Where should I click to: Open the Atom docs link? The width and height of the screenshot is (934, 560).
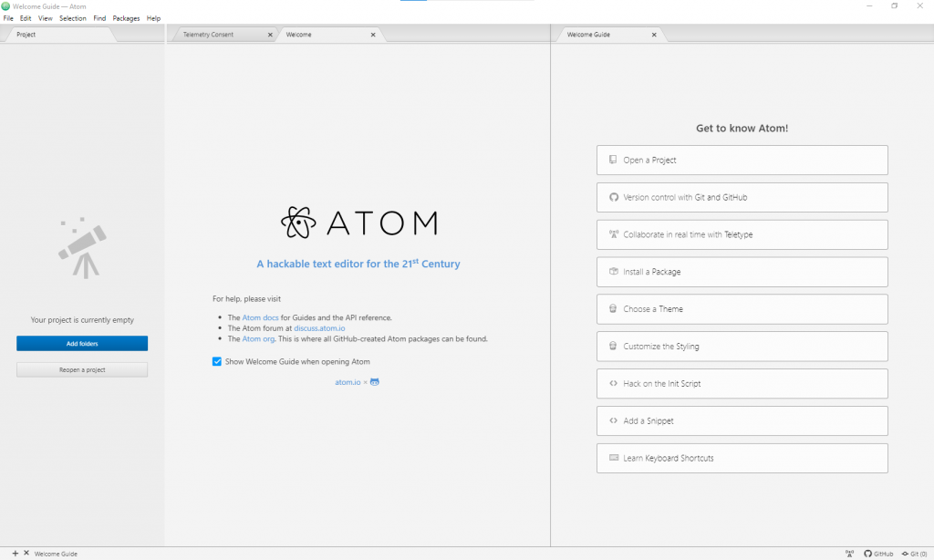[260, 318]
